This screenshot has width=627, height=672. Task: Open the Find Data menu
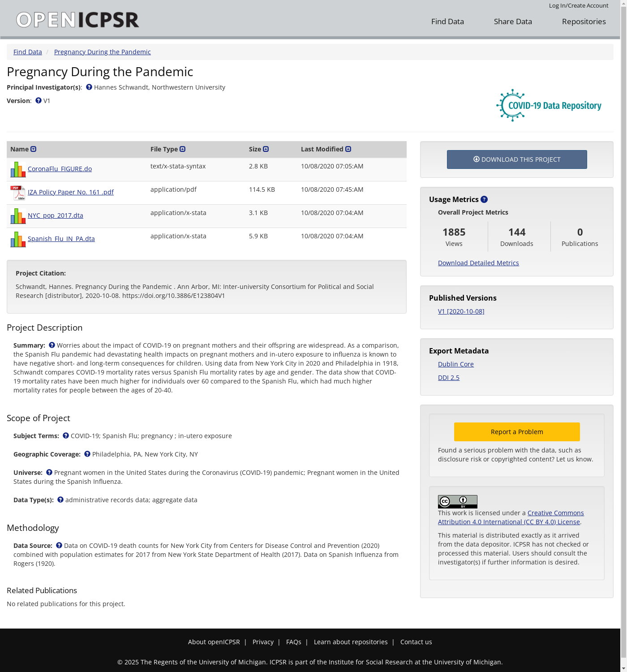point(447,22)
